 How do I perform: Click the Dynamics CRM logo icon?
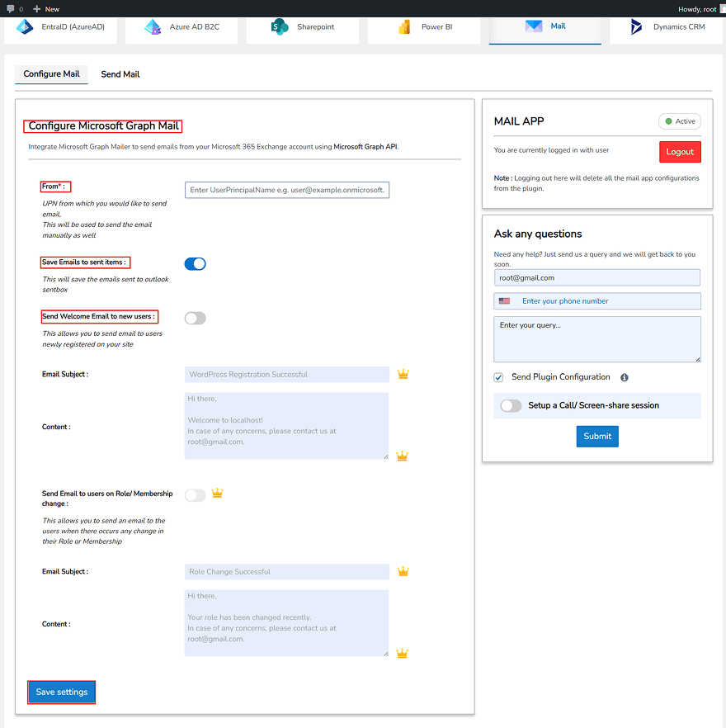pyautogui.click(x=636, y=27)
